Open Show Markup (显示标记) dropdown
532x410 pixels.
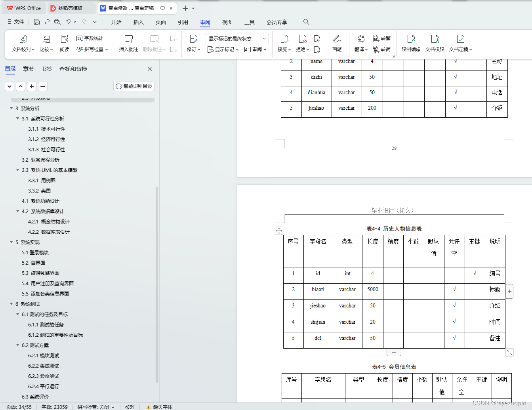223,50
